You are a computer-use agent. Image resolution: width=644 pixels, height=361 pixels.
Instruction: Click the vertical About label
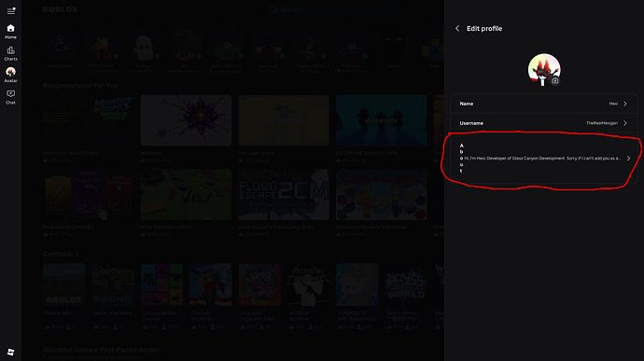coord(462,159)
